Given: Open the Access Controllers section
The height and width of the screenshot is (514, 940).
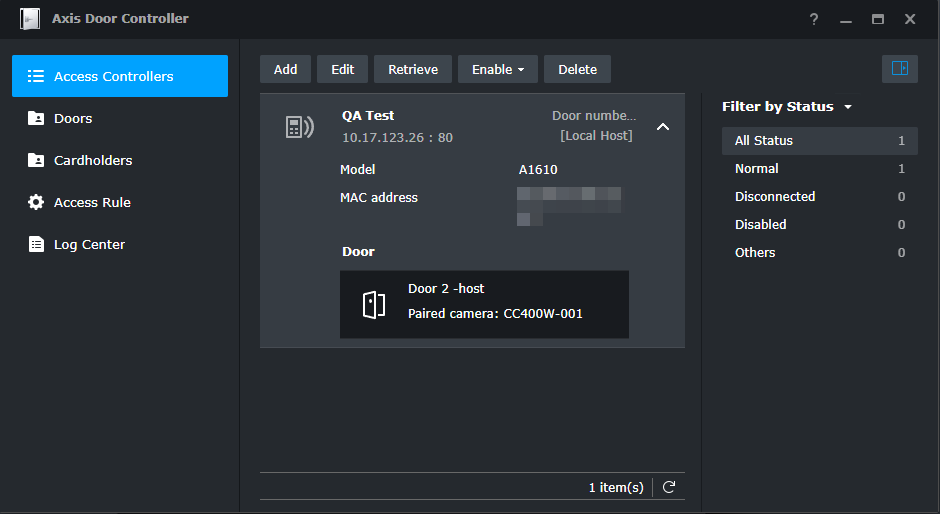Looking at the screenshot, I should click(120, 76).
